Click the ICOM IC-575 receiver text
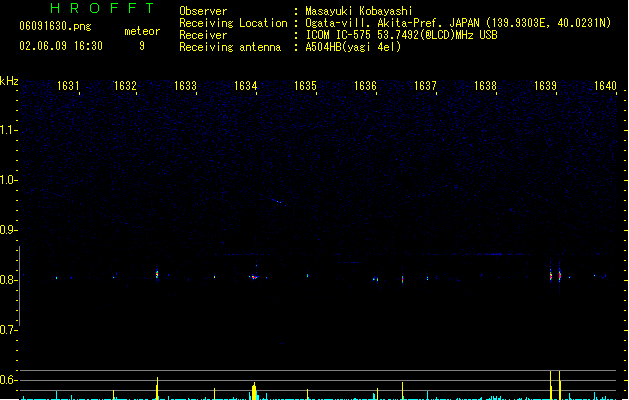The width and height of the screenshot is (629, 400). coord(402,35)
